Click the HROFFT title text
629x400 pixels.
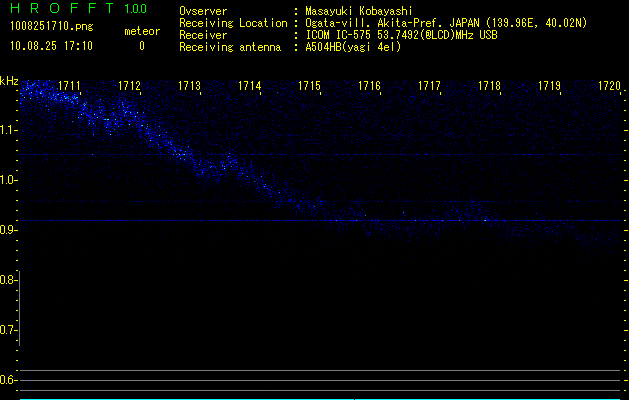click(60, 9)
